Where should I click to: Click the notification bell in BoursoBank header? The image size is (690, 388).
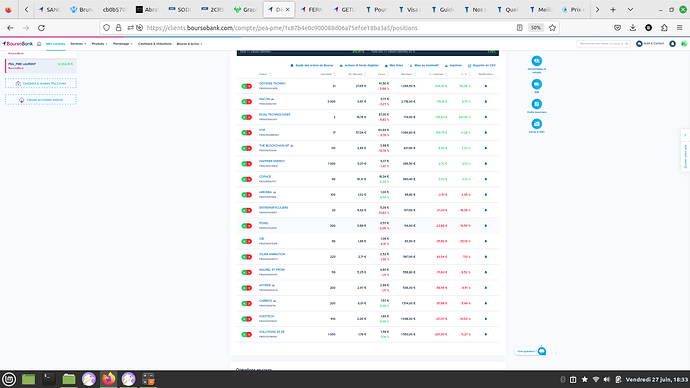pyautogui.click(x=672, y=44)
